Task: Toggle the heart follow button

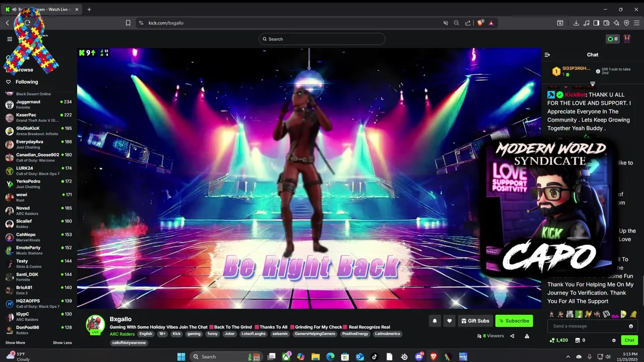Action: coord(449,321)
